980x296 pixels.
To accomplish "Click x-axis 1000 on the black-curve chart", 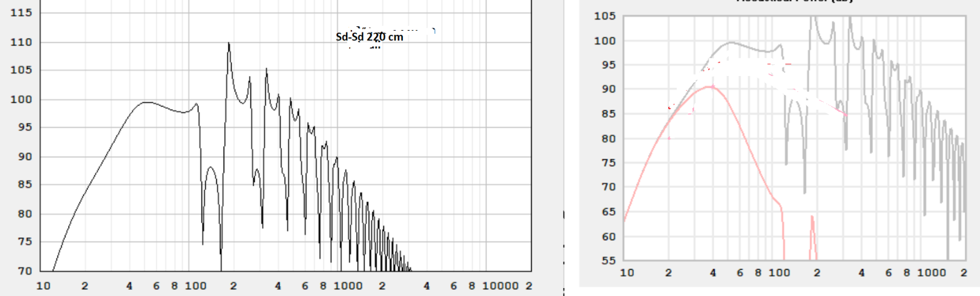I will tap(348, 286).
